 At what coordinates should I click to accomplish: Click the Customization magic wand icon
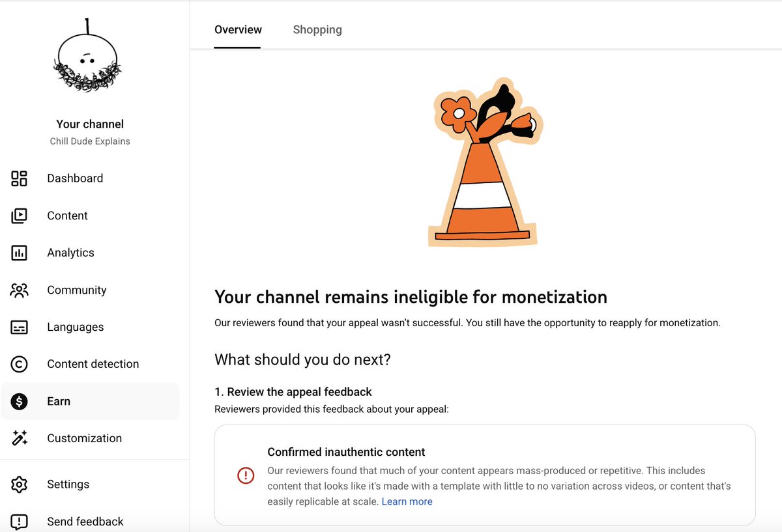[x=19, y=438]
